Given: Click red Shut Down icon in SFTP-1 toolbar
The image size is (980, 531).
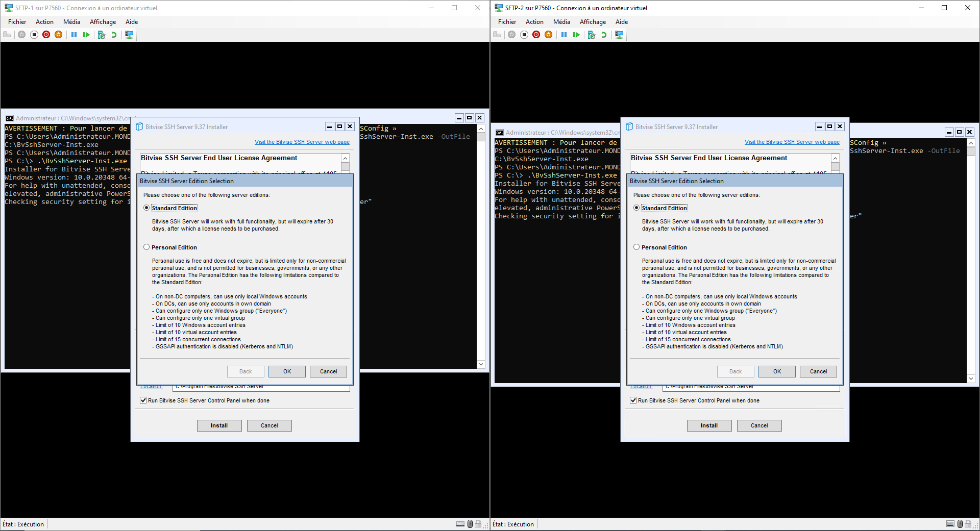Looking at the screenshot, I should click(46, 35).
